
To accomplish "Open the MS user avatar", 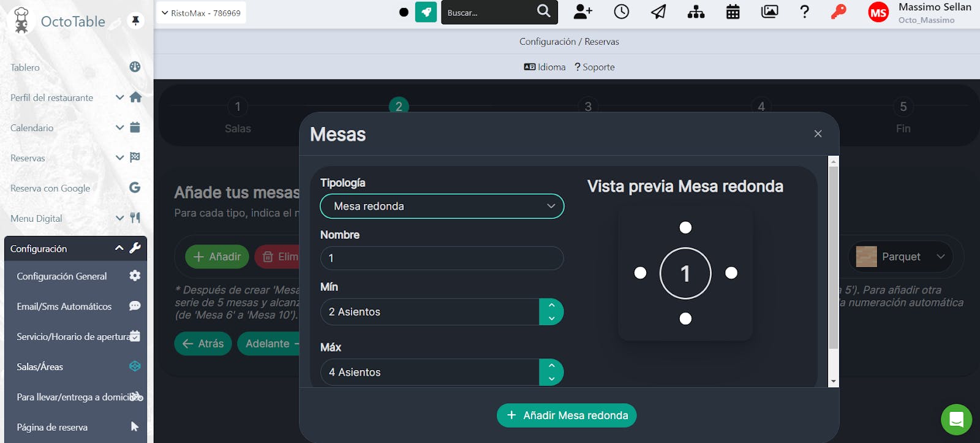I will [x=878, y=13].
